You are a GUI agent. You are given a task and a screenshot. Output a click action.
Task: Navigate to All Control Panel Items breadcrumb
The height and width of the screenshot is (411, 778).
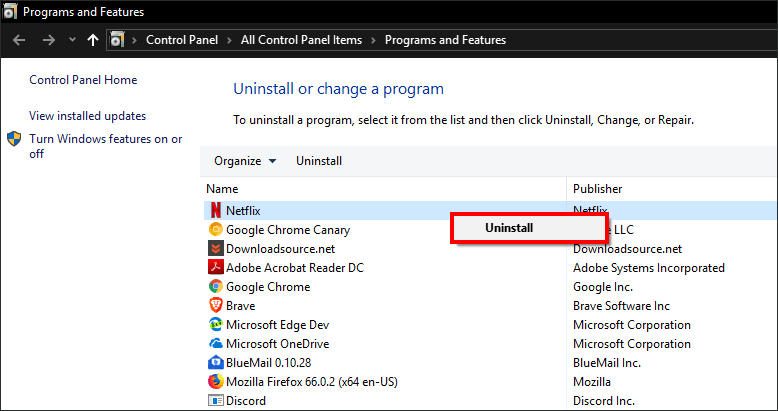point(301,40)
